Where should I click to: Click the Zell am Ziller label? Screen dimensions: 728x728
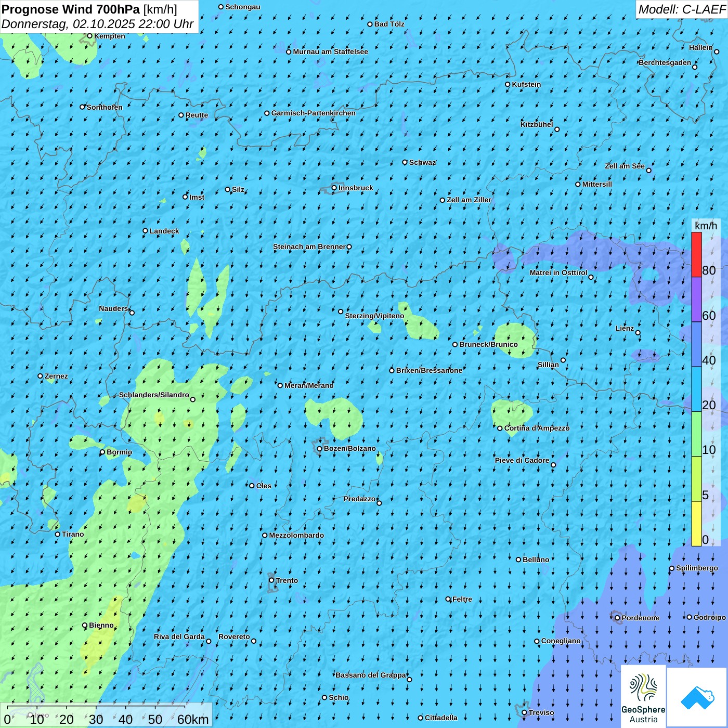click(469, 200)
